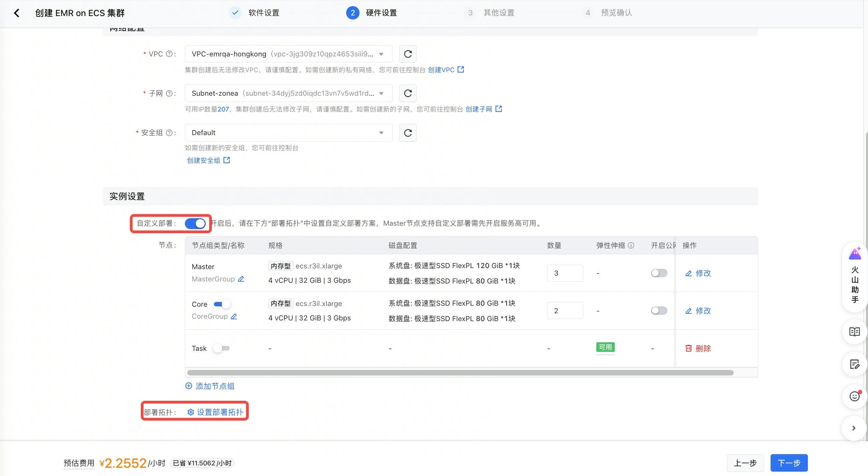Open the VPC dropdown

click(288, 54)
